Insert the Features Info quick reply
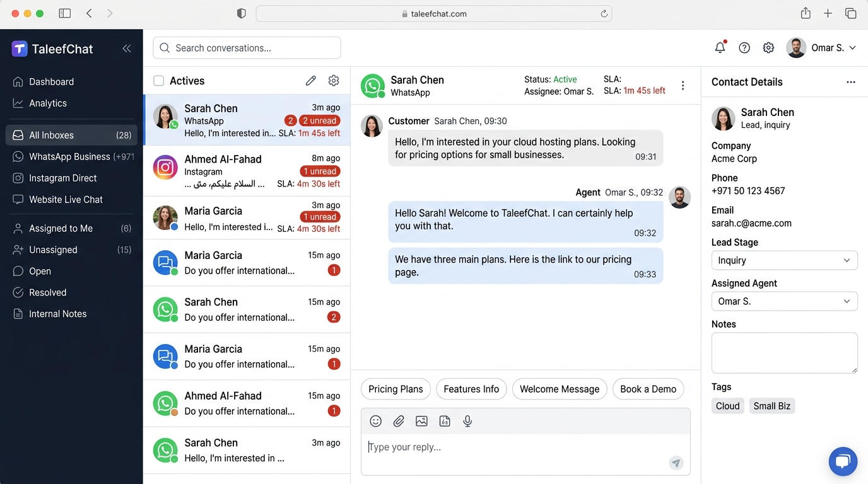This screenshot has width=868, height=484. tap(471, 389)
